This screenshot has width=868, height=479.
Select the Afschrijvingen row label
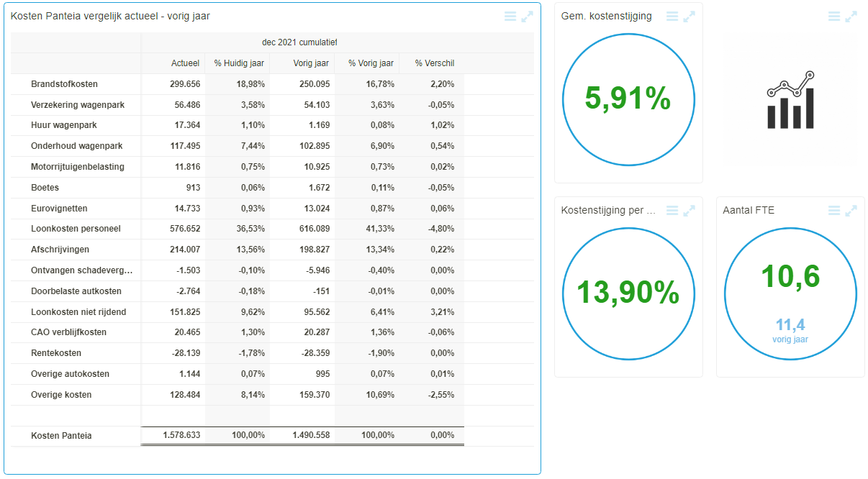tap(60, 250)
